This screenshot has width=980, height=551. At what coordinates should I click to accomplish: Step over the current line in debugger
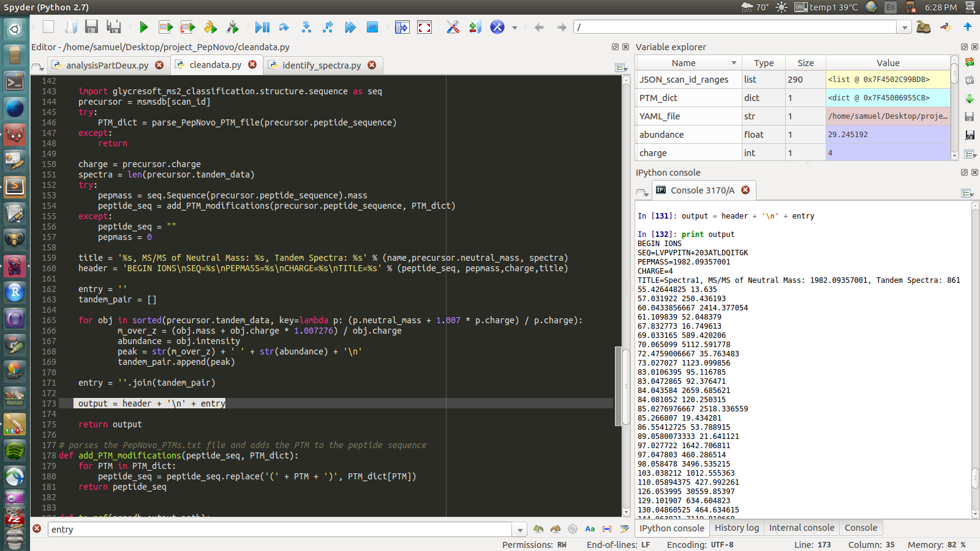[284, 27]
